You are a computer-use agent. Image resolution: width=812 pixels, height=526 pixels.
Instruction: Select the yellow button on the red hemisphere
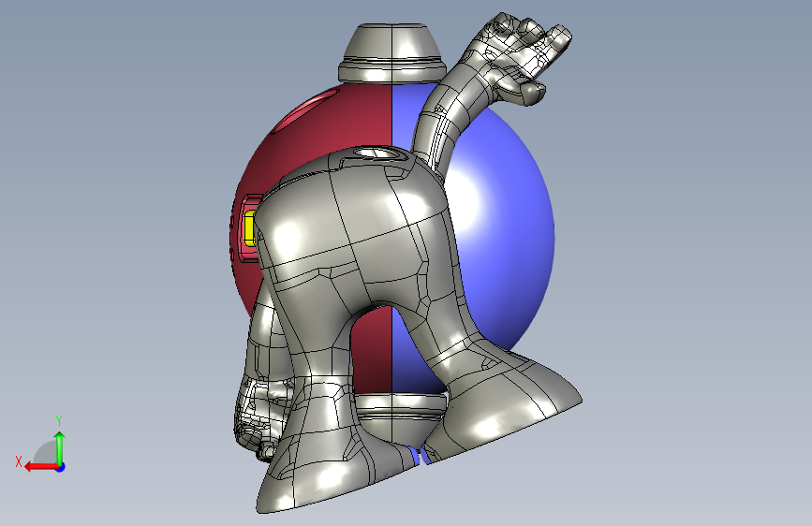tap(250, 228)
